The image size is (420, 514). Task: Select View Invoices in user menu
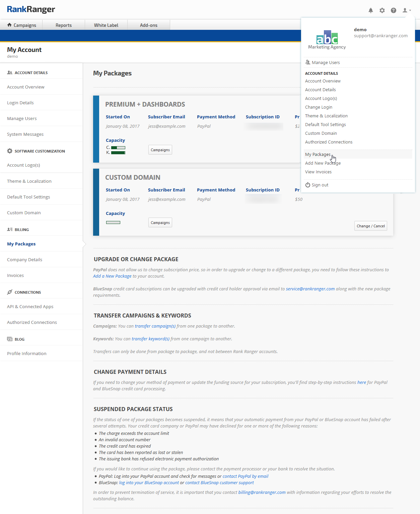tap(319, 172)
